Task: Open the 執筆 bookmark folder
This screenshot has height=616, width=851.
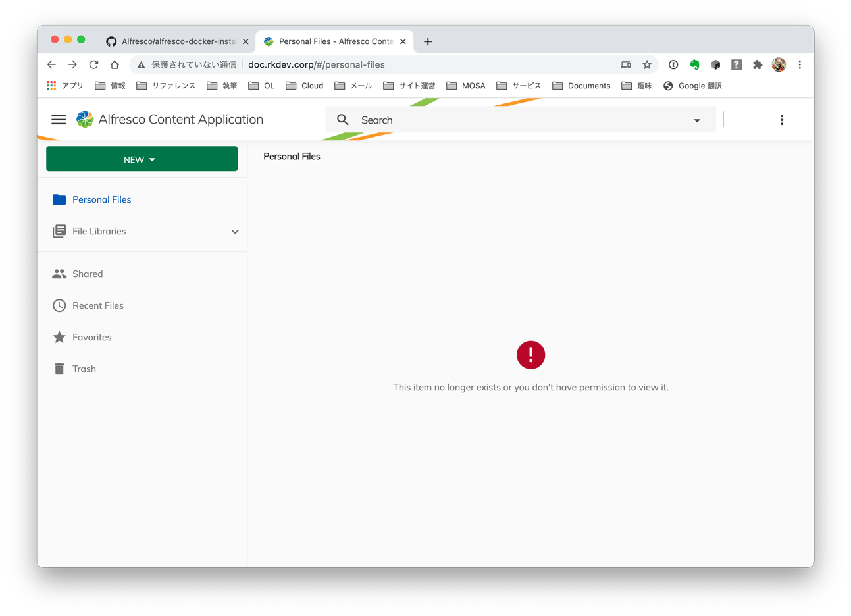Action: (x=222, y=86)
